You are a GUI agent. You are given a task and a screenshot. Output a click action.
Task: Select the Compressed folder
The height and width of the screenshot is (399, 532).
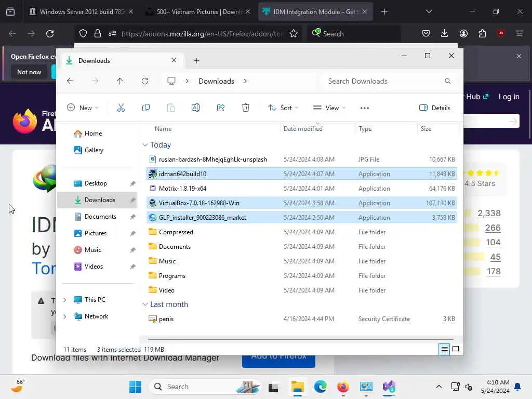click(x=301, y=232)
